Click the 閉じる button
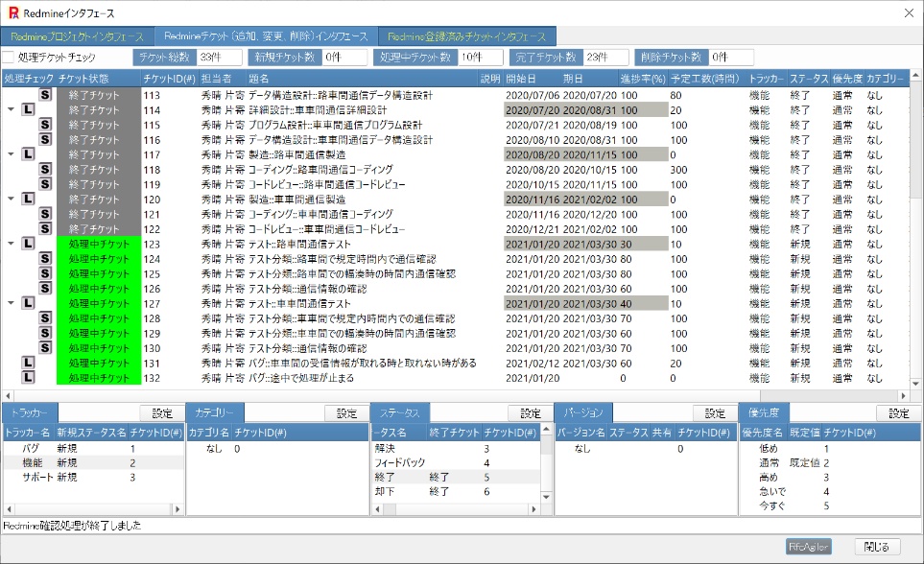The height and width of the screenshot is (564, 924). click(x=876, y=547)
